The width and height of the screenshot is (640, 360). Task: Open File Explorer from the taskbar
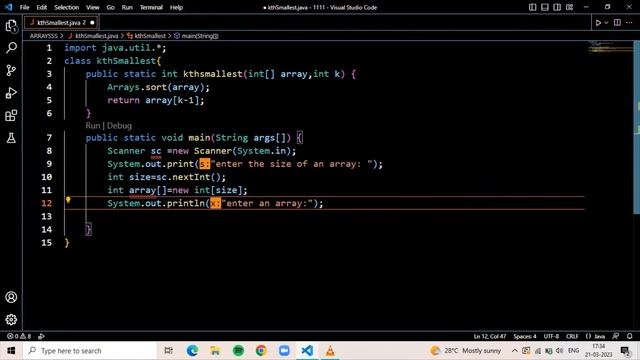tap(215, 351)
